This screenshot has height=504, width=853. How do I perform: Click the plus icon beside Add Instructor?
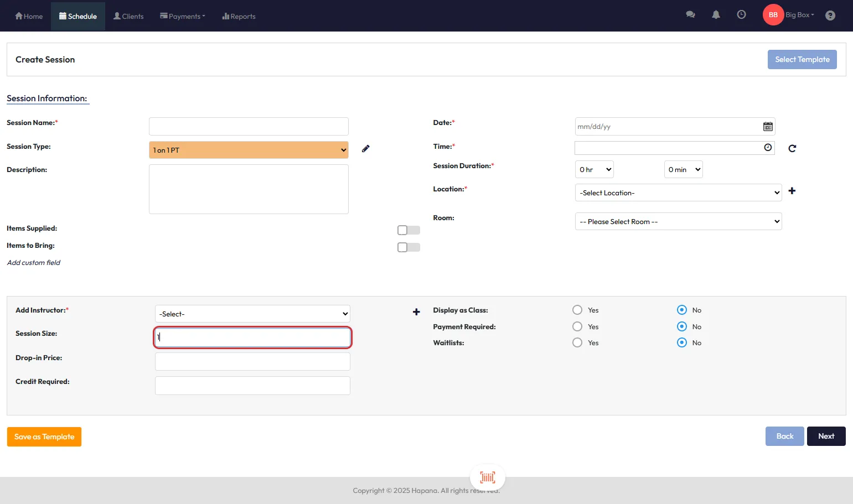416,312
